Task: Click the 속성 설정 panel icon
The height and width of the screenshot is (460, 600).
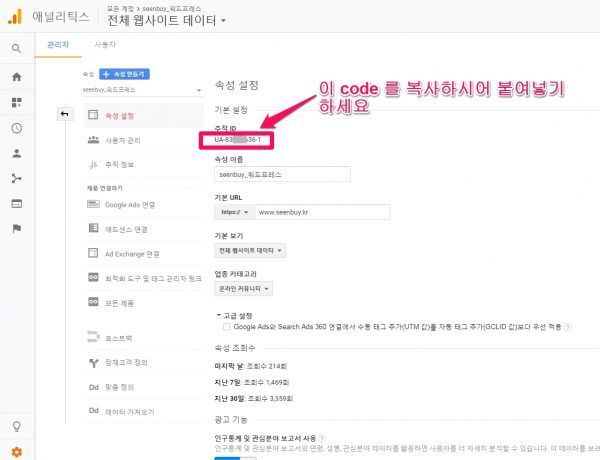Action: click(93, 114)
